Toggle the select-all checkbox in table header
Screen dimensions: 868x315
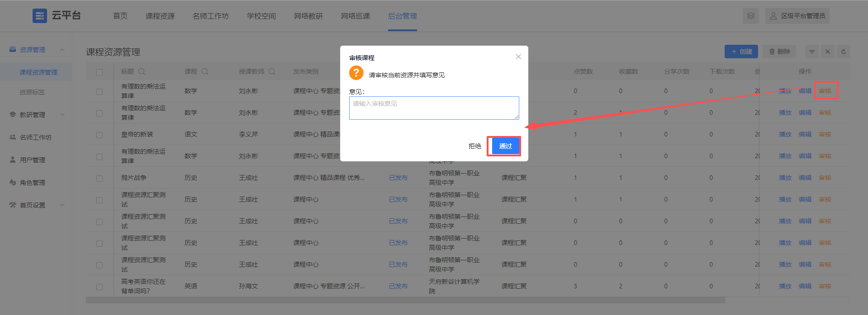coord(100,72)
